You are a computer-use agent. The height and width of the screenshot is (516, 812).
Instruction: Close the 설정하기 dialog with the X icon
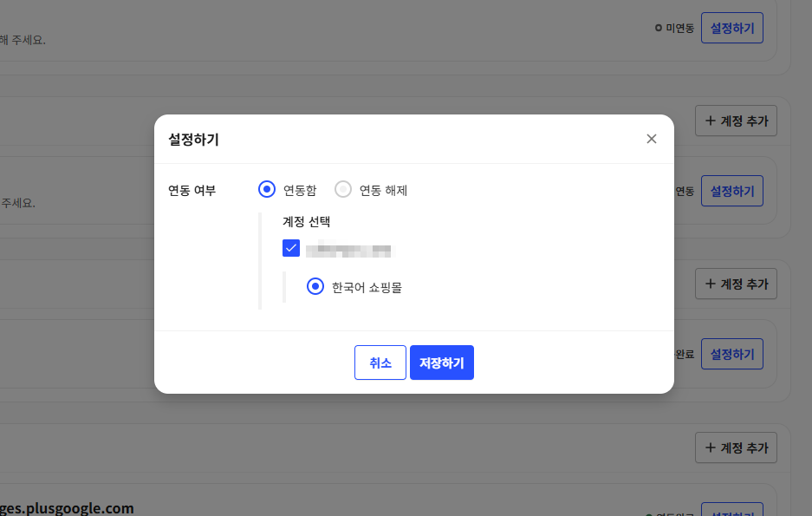652,139
